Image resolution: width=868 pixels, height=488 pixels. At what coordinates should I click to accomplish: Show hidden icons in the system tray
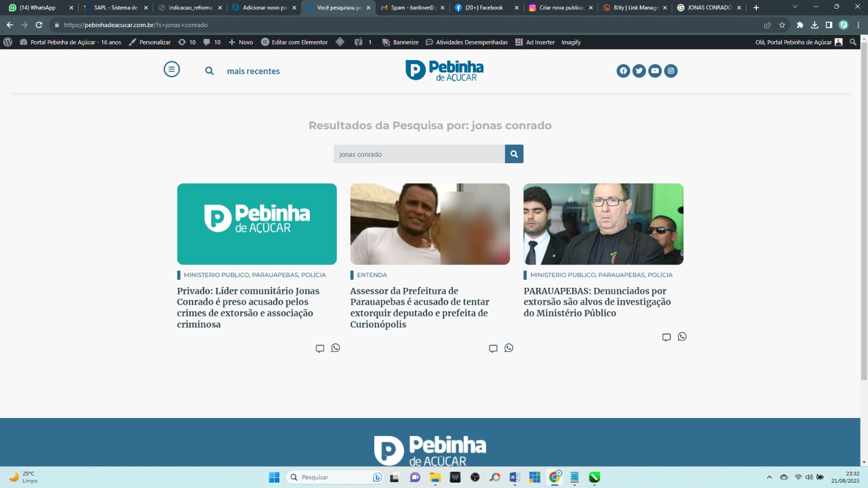(x=769, y=477)
